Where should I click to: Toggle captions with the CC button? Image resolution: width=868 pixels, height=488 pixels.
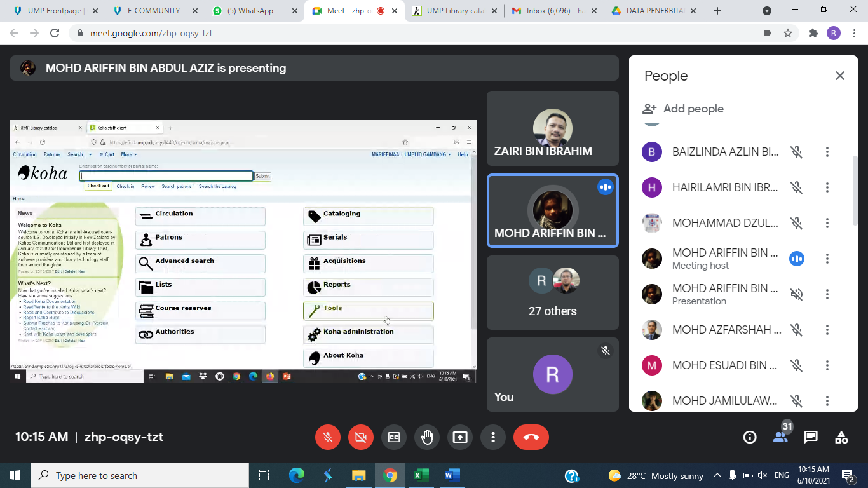point(394,437)
